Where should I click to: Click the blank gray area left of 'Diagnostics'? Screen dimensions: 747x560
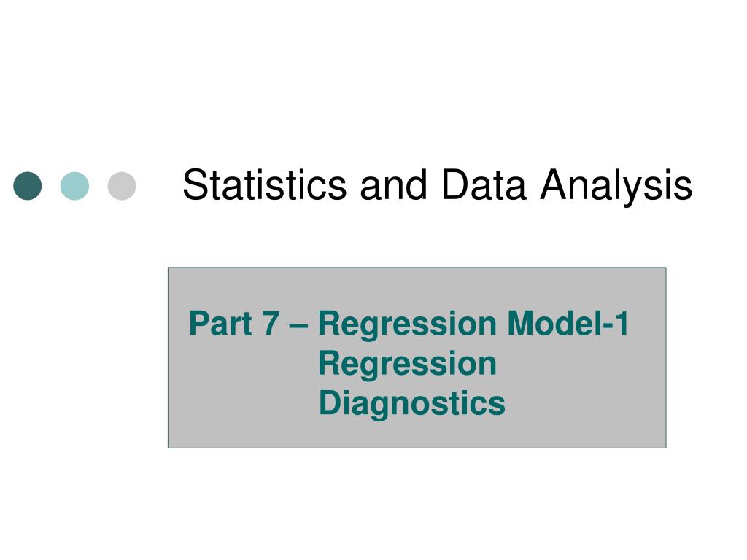[243, 404]
